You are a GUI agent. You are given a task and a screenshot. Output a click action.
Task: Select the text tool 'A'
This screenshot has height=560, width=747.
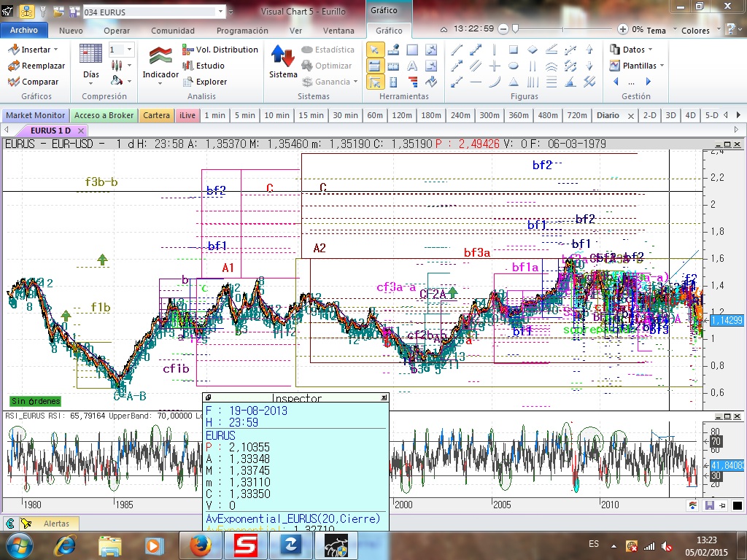[x=412, y=66]
